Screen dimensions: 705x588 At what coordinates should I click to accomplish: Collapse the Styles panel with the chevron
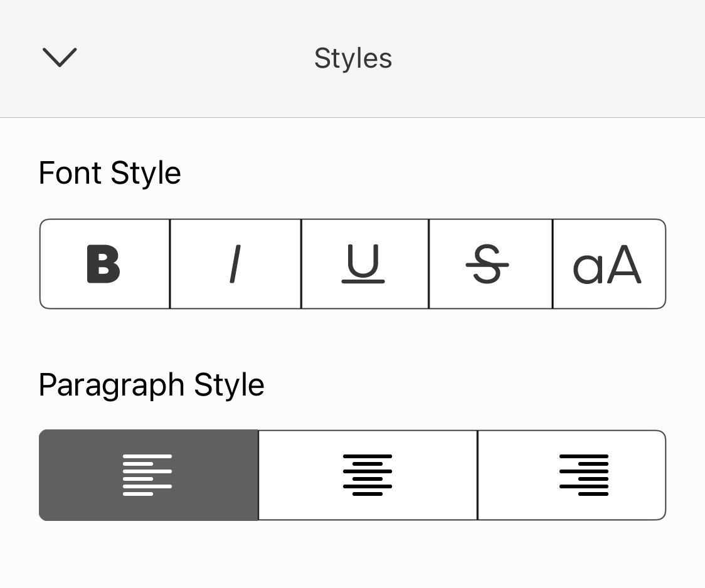60,58
